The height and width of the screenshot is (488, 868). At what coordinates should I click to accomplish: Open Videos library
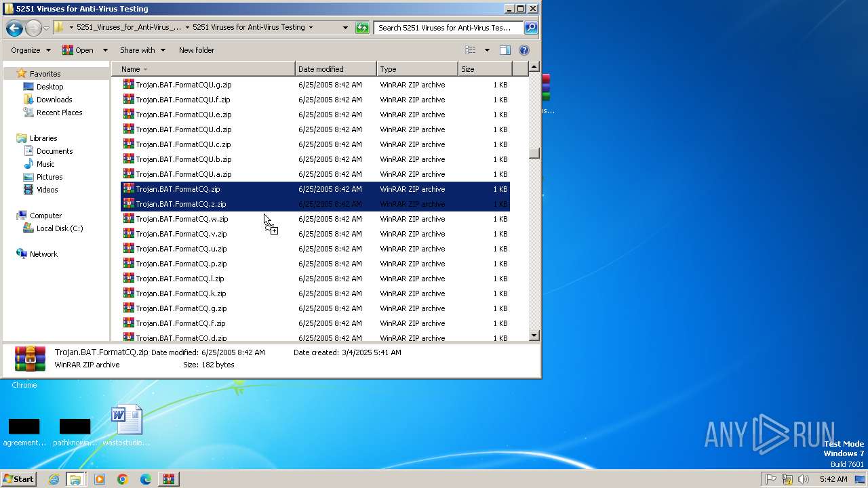[47, 190]
